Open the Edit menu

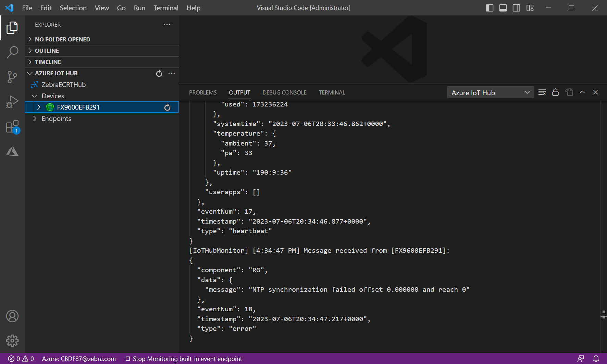pyautogui.click(x=46, y=8)
